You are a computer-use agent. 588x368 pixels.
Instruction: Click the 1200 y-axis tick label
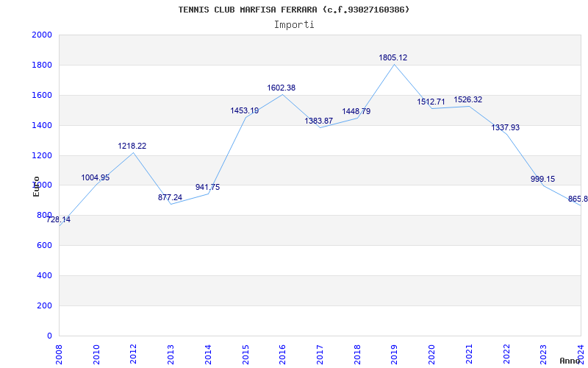tap(42, 155)
